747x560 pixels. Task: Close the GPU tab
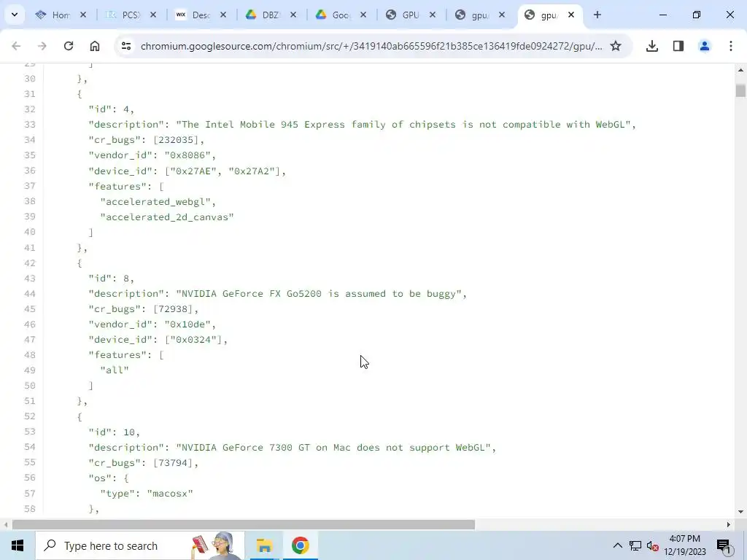point(433,15)
